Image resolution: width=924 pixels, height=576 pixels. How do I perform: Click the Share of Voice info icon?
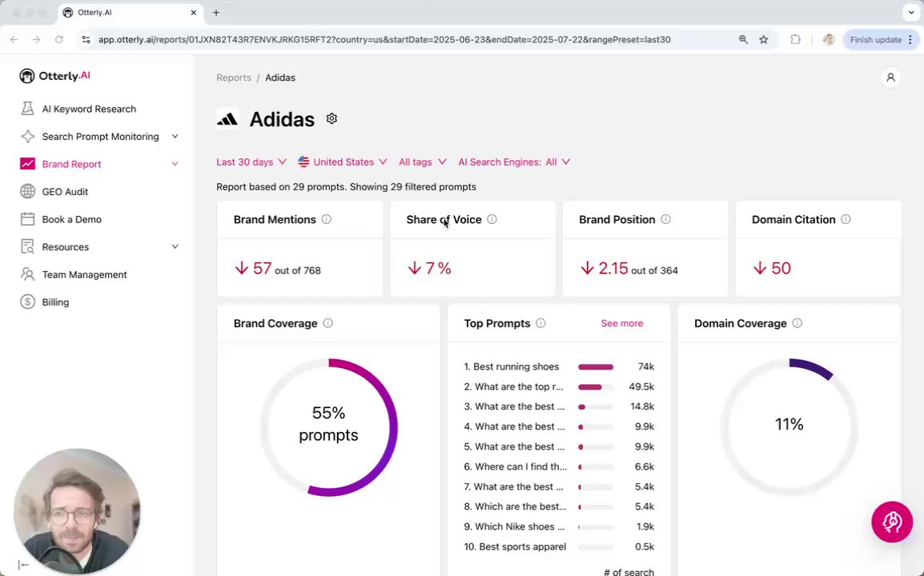pyautogui.click(x=492, y=219)
